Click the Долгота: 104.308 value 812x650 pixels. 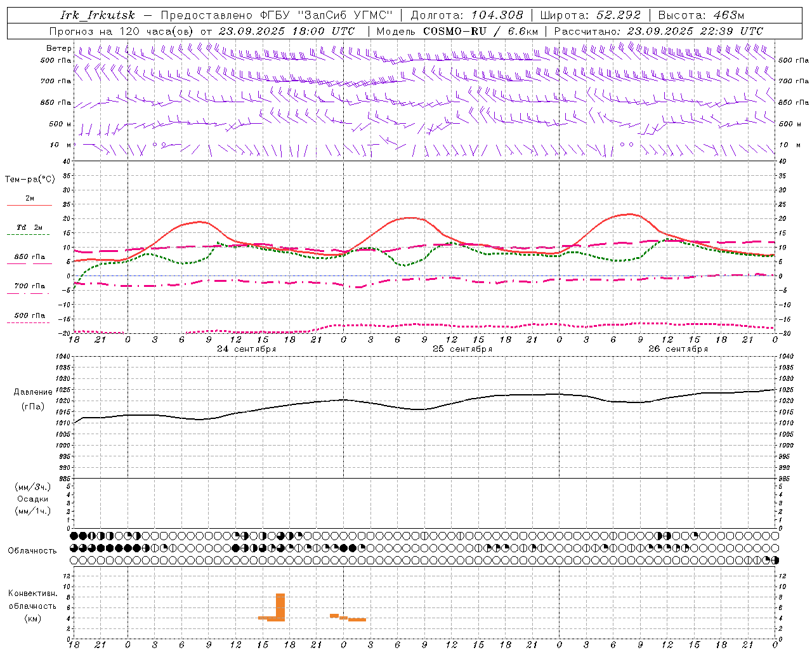[x=467, y=15]
